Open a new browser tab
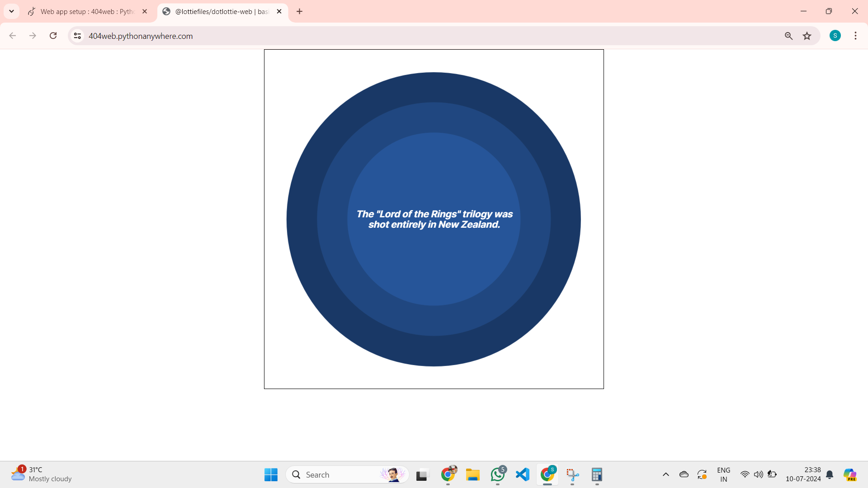This screenshot has width=868, height=488. (x=299, y=11)
